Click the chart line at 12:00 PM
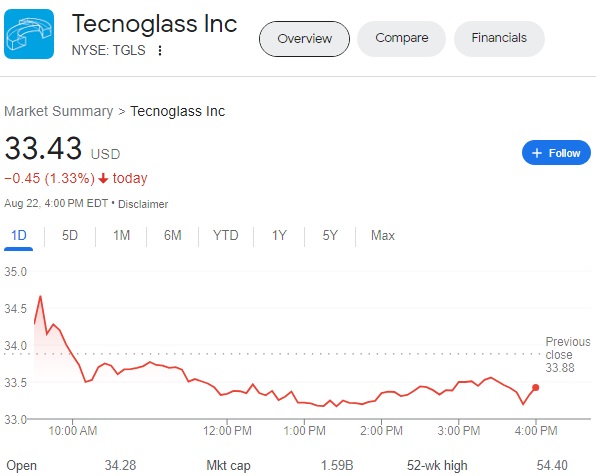 point(227,393)
